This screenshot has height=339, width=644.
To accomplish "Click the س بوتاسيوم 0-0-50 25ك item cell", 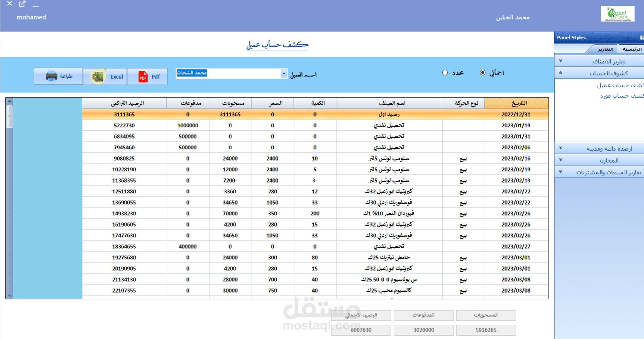I will coord(389,279).
